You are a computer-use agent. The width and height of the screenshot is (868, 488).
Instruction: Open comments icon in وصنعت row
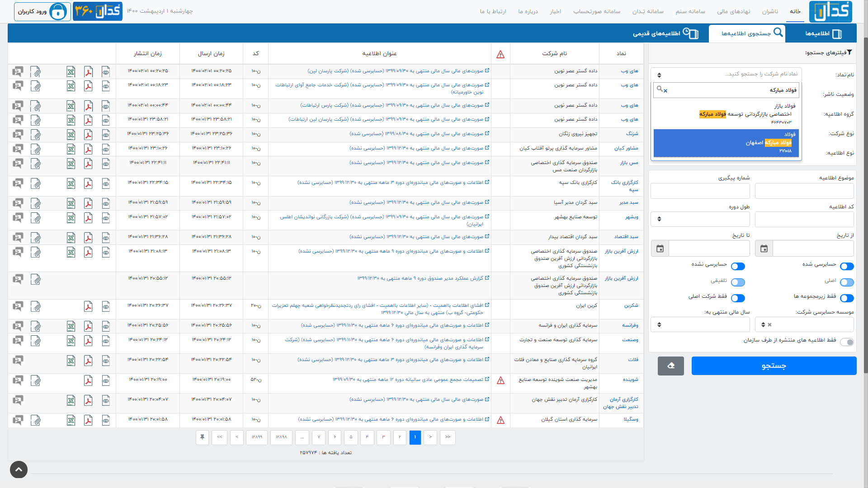[18, 340]
